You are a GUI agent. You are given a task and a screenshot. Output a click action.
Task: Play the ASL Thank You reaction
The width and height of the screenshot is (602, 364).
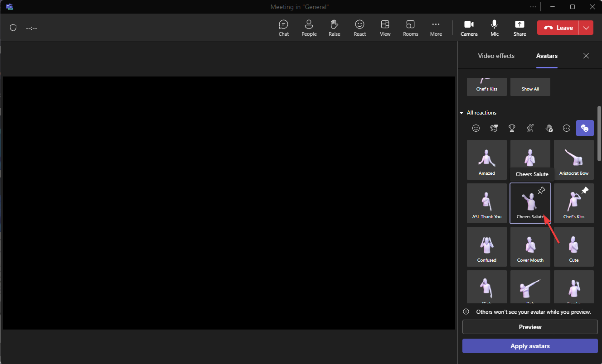click(x=487, y=203)
